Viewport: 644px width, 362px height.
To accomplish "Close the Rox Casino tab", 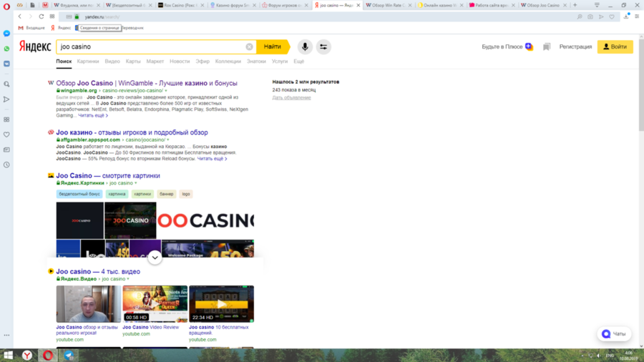I will [x=203, y=5].
